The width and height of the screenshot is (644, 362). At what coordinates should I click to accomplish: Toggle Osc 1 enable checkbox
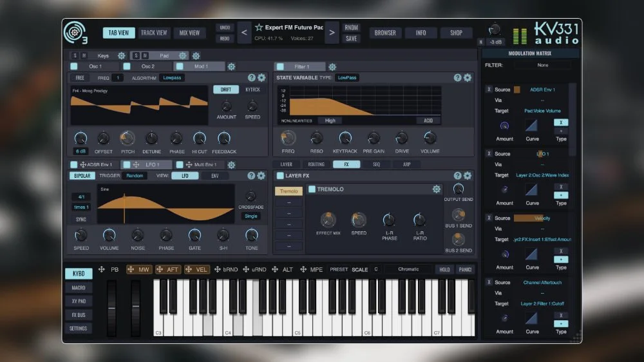click(74, 66)
